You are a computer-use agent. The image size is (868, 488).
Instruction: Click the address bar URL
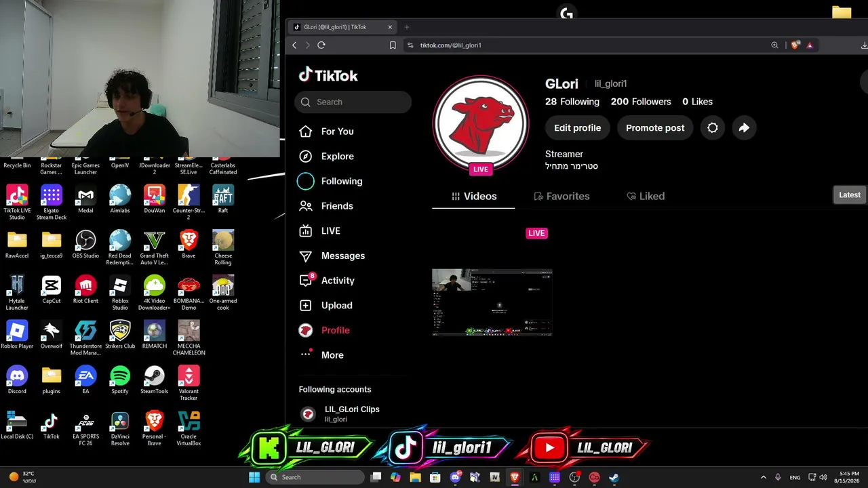(x=451, y=45)
